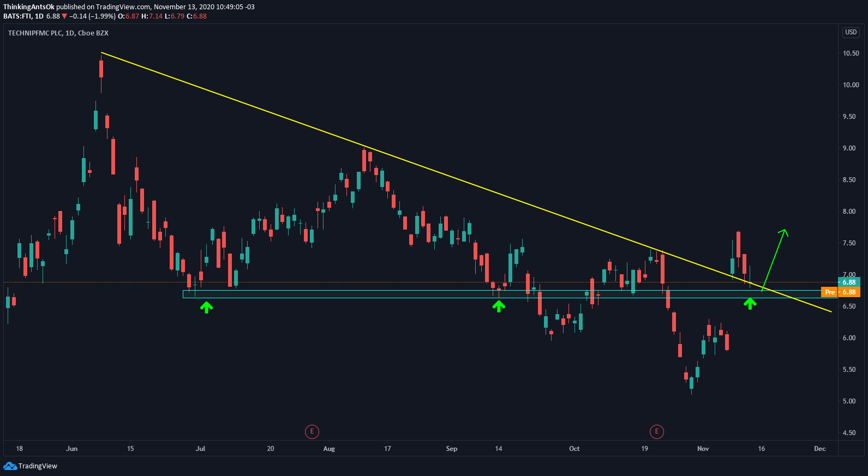Click the Aug date label
The width and height of the screenshot is (868, 476).
329,449
